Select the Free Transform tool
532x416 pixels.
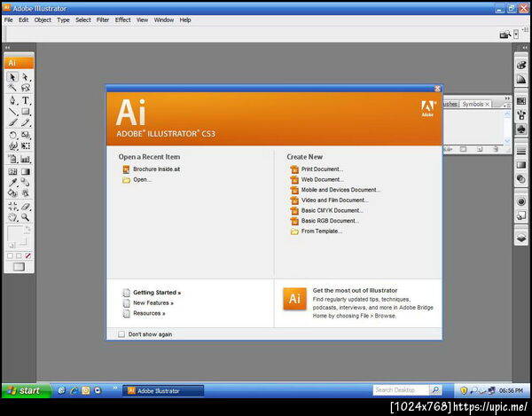pyautogui.click(x=26, y=145)
